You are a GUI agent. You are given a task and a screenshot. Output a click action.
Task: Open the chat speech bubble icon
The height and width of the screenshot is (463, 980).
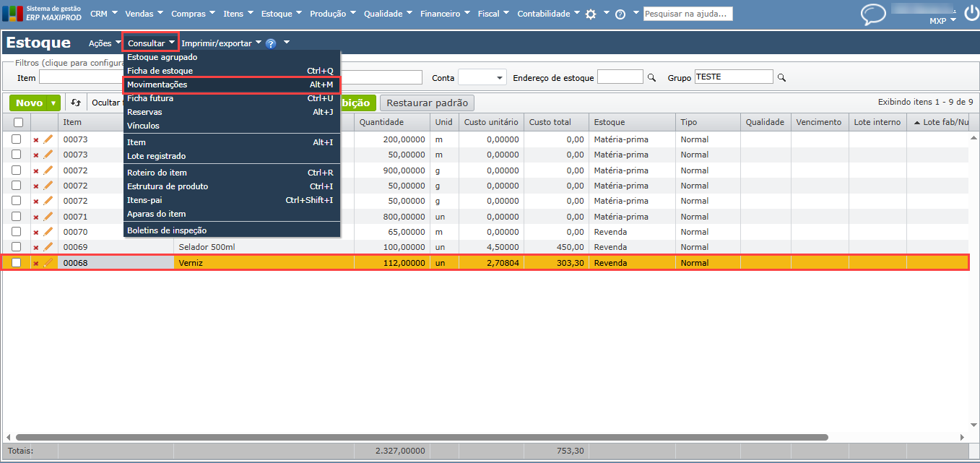[873, 14]
